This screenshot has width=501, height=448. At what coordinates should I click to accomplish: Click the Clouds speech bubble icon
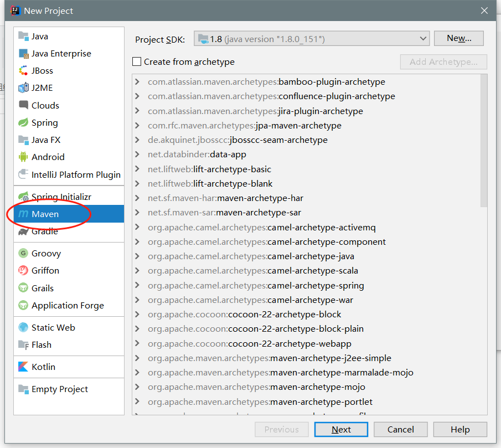tap(23, 105)
